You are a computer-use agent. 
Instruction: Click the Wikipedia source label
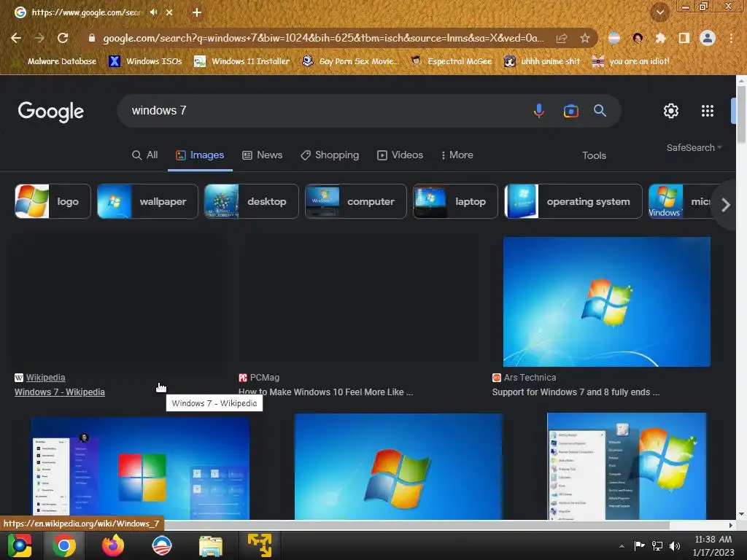coord(45,378)
